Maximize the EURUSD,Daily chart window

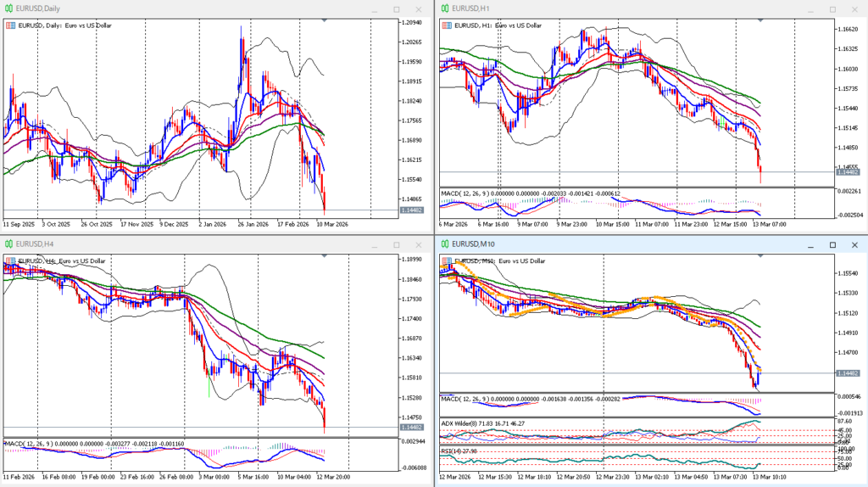[396, 8]
